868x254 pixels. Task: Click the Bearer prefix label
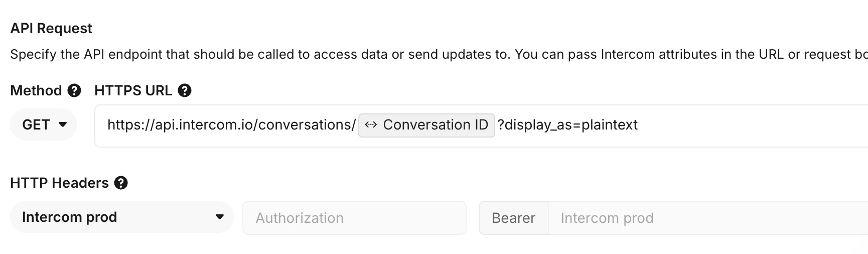[514, 218]
